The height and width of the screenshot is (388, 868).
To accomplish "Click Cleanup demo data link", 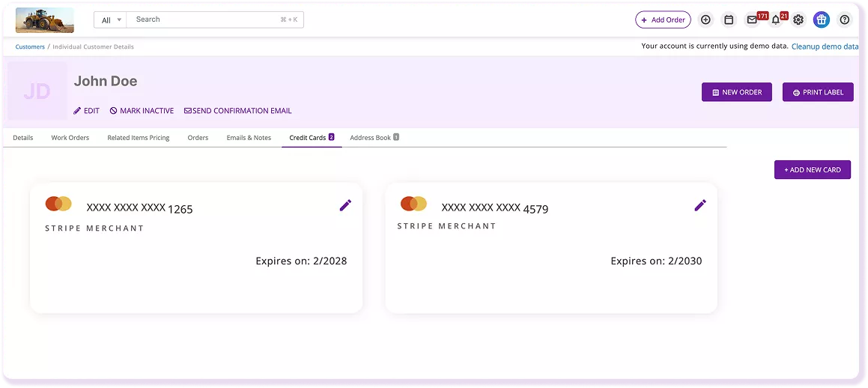I will coord(825,46).
